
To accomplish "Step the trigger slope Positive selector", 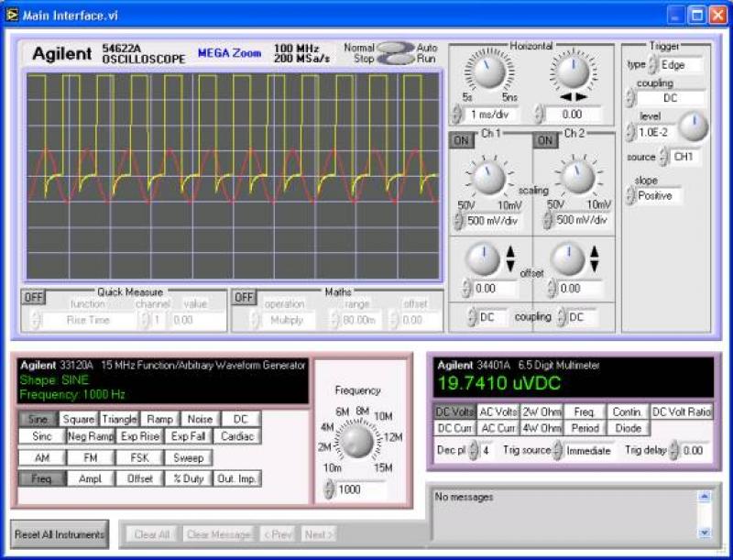I will 630,195.
